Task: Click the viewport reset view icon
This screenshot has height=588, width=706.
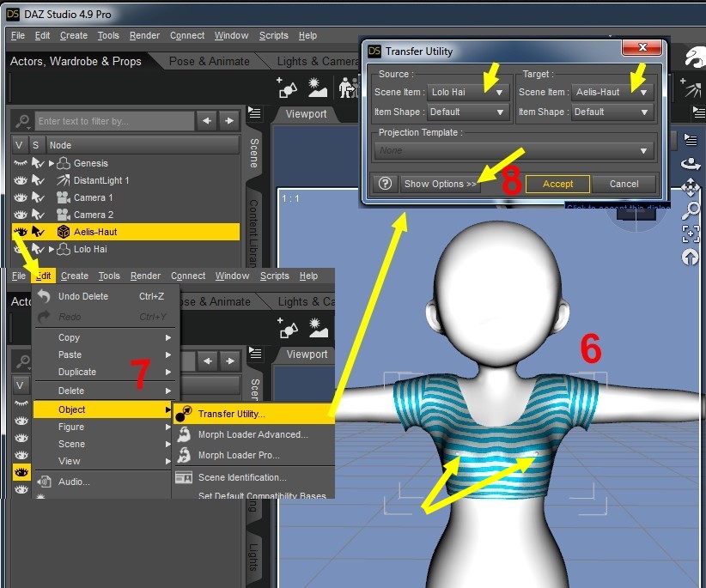Action: [x=691, y=258]
